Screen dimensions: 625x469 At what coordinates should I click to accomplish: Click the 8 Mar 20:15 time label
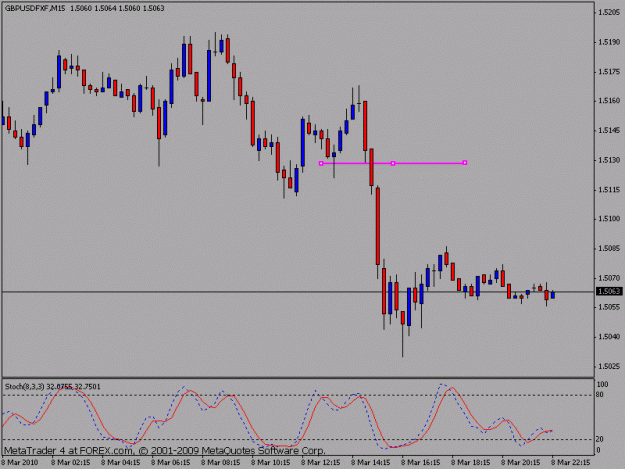point(521,463)
